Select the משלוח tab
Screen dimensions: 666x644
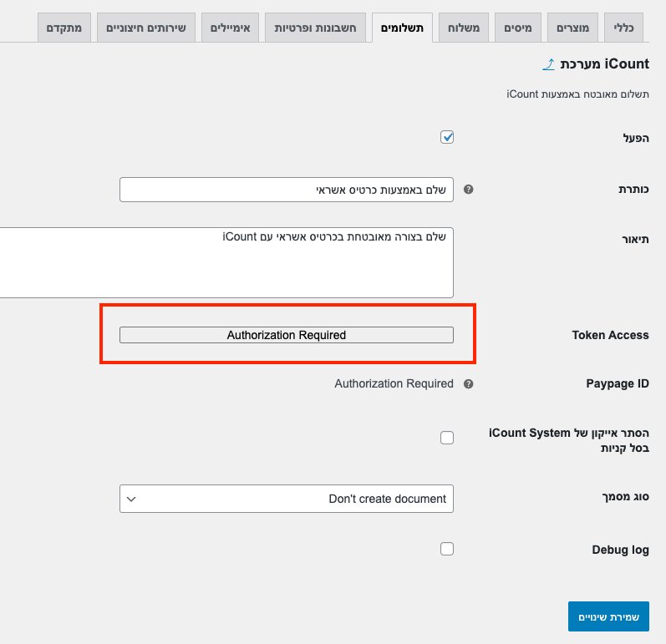coord(464,28)
